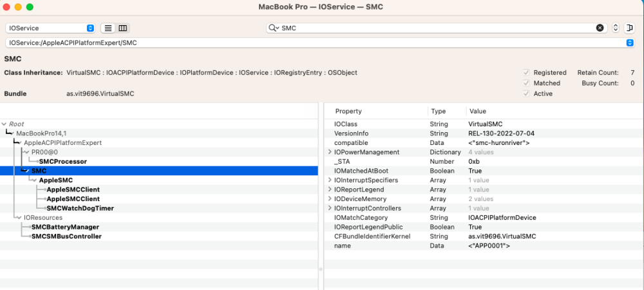Collapse the IOResources node

point(19,217)
